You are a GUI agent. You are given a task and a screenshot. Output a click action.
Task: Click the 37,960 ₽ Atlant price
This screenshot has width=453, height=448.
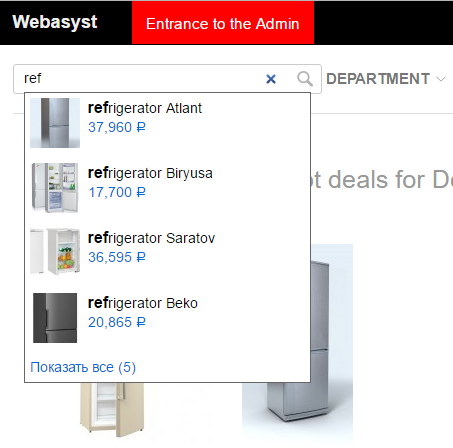pyautogui.click(x=117, y=127)
